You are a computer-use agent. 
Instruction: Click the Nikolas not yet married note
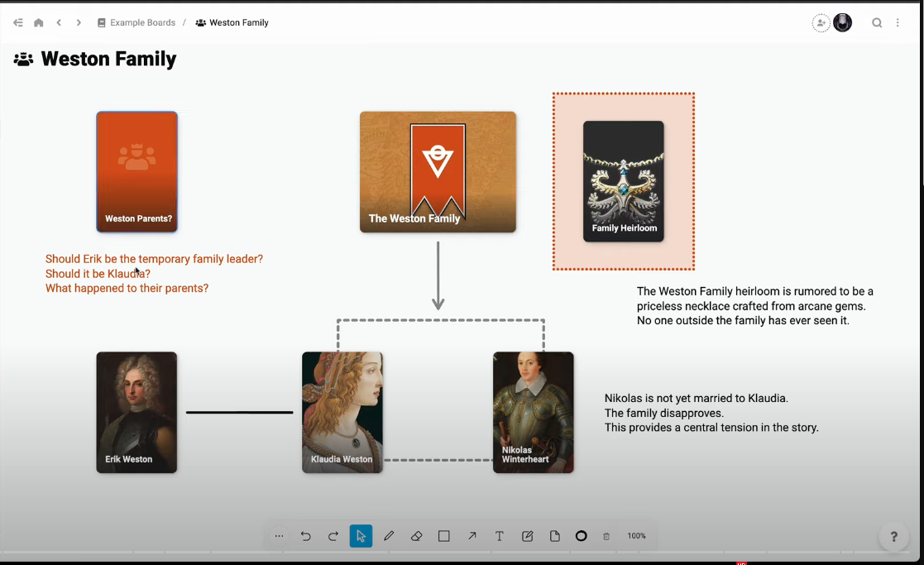(x=711, y=413)
